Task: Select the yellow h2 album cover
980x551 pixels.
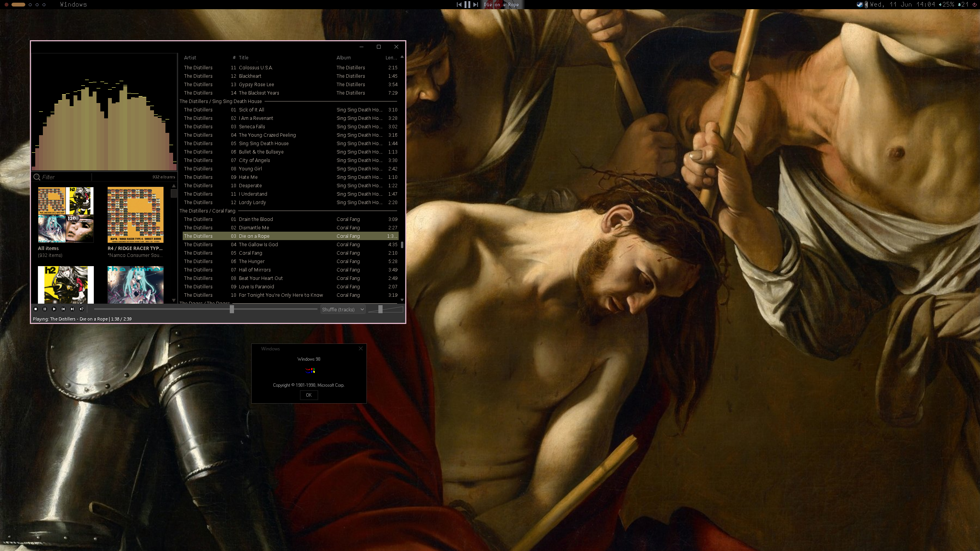Action: 65,285
